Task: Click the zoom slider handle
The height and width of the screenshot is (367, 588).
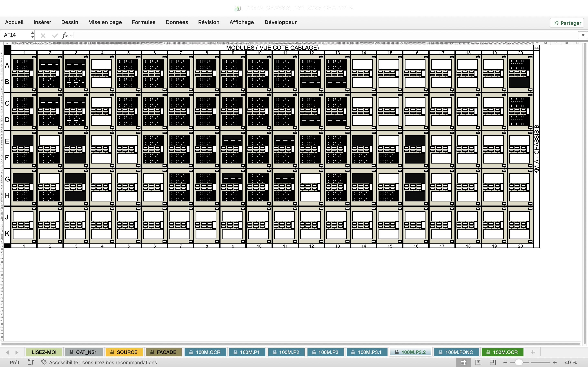Action: 519,362
